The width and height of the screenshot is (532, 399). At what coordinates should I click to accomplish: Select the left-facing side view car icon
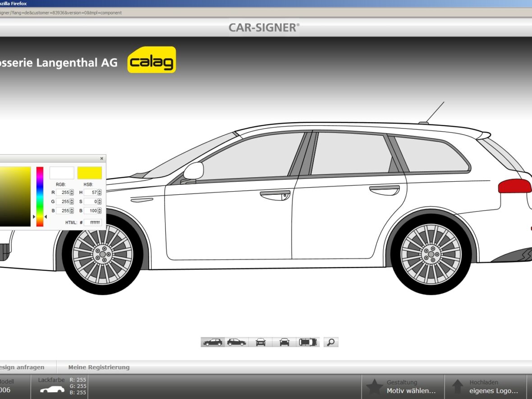pyautogui.click(x=213, y=342)
